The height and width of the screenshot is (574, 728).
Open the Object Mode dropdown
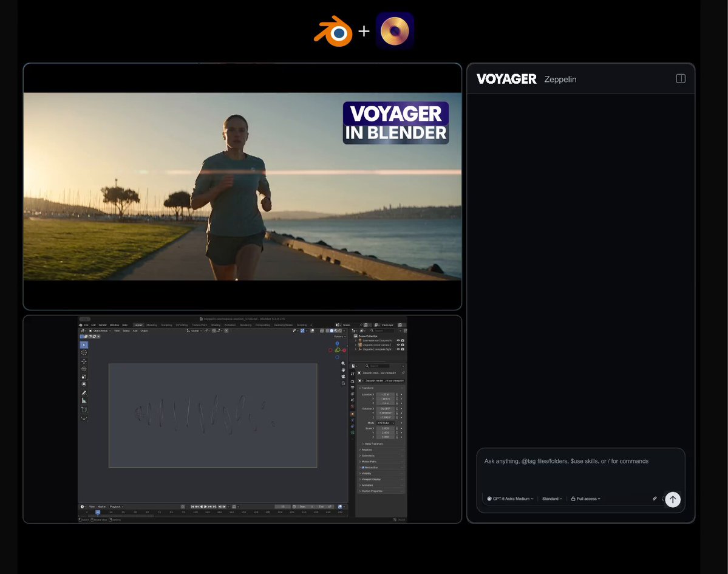tap(100, 330)
